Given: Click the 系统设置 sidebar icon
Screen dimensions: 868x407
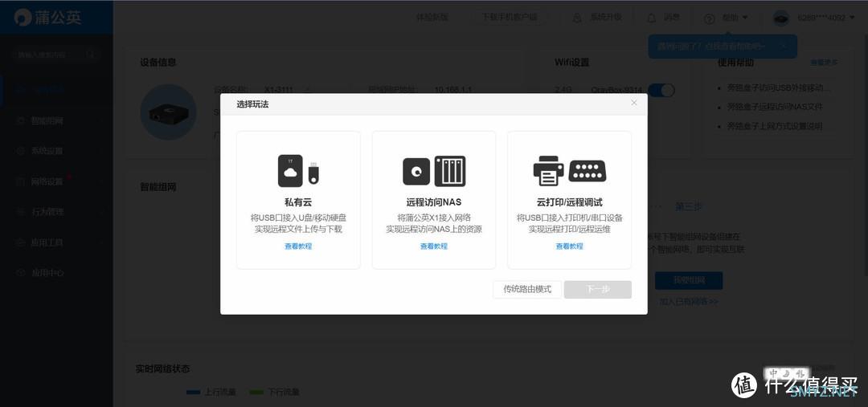Looking at the screenshot, I should click(x=21, y=151).
